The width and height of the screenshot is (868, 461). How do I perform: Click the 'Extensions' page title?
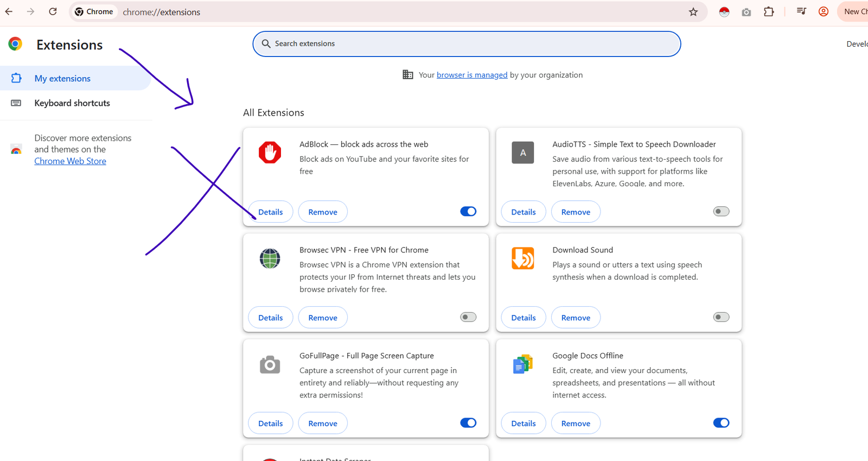[x=69, y=45]
